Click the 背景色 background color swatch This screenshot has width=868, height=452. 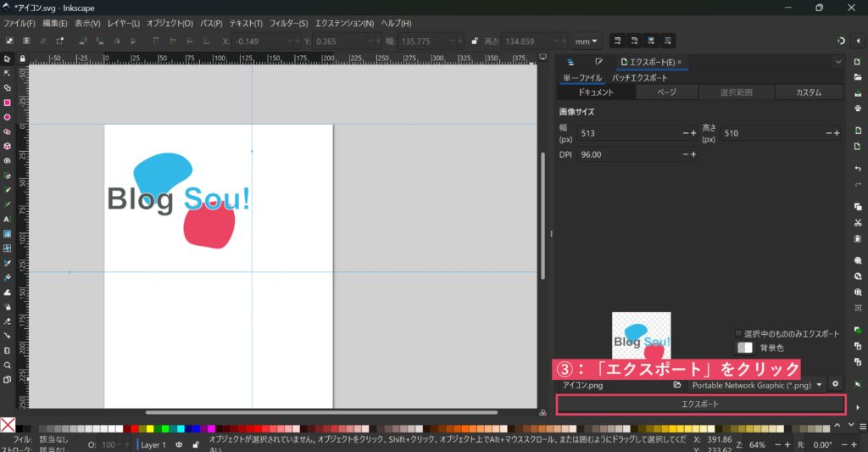tap(744, 348)
